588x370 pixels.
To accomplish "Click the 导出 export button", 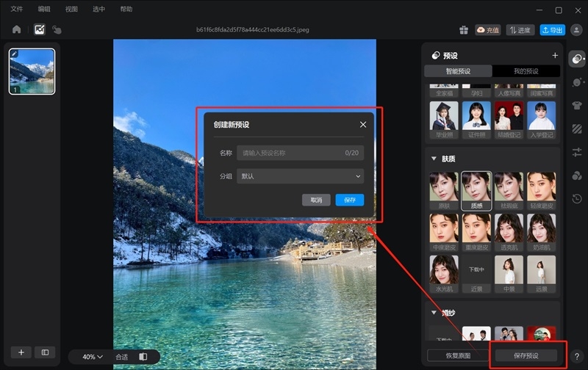I will pos(553,30).
